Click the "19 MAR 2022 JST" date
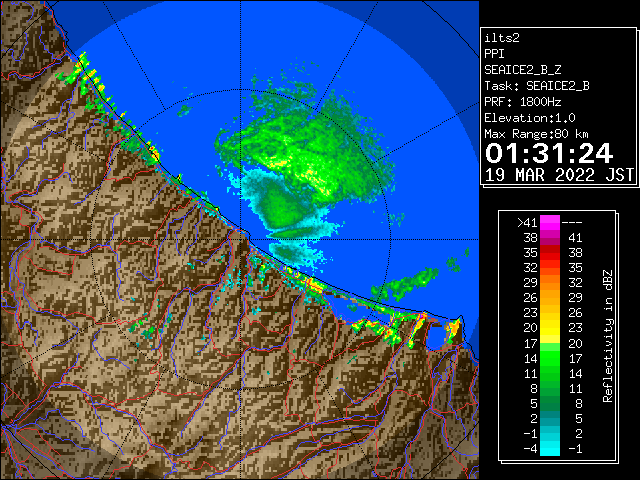This screenshot has width=640, height=480. [560, 175]
